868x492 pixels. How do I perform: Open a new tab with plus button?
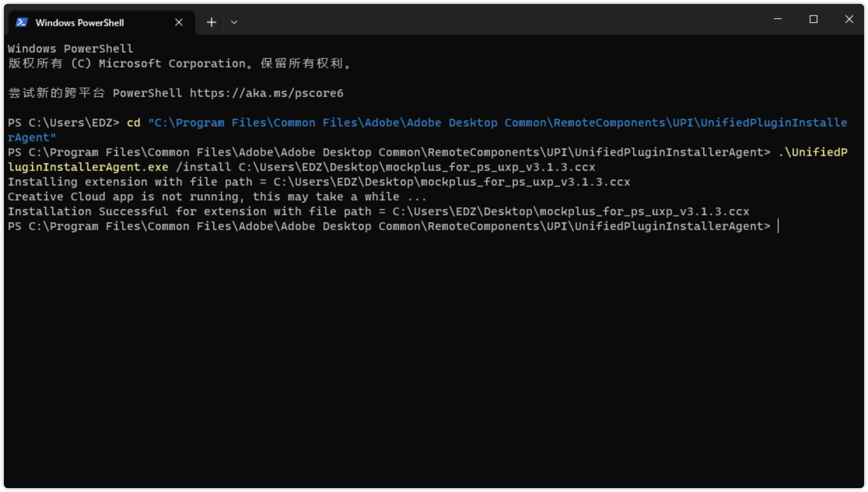211,23
